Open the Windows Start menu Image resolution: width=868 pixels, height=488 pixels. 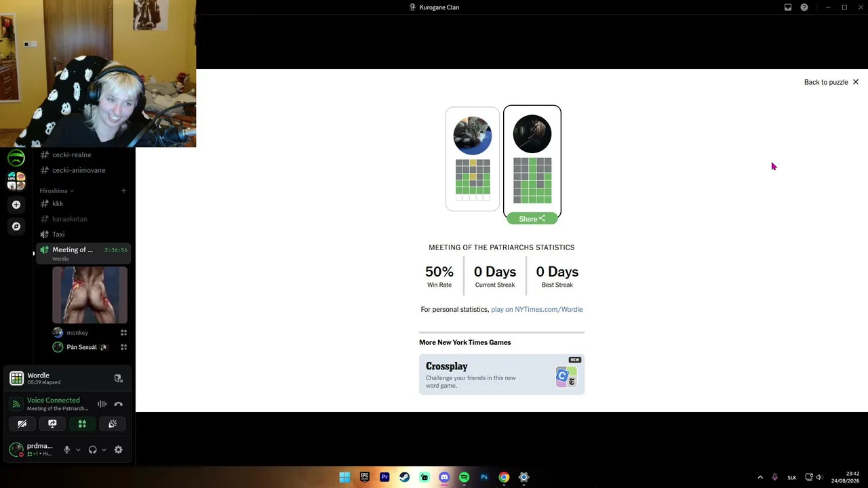pyautogui.click(x=344, y=477)
